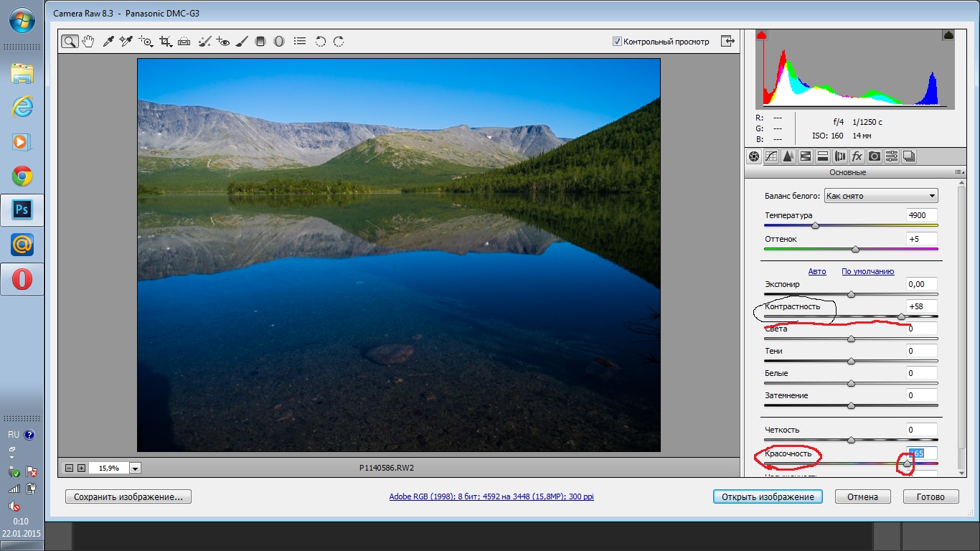Open the Effects (fx) tab

(x=857, y=156)
